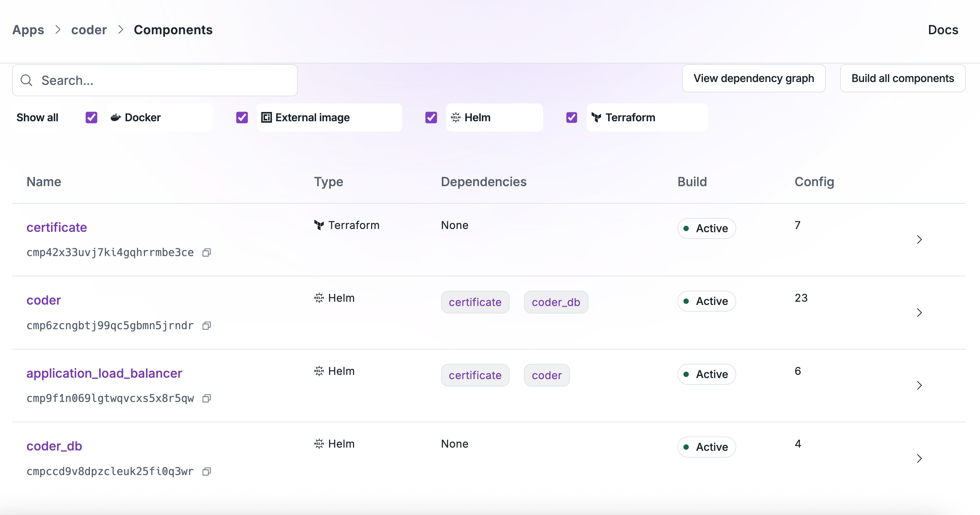Screen dimensions: 980x515
Task: Expand the coder row chevron
Action: click(919, 312)
